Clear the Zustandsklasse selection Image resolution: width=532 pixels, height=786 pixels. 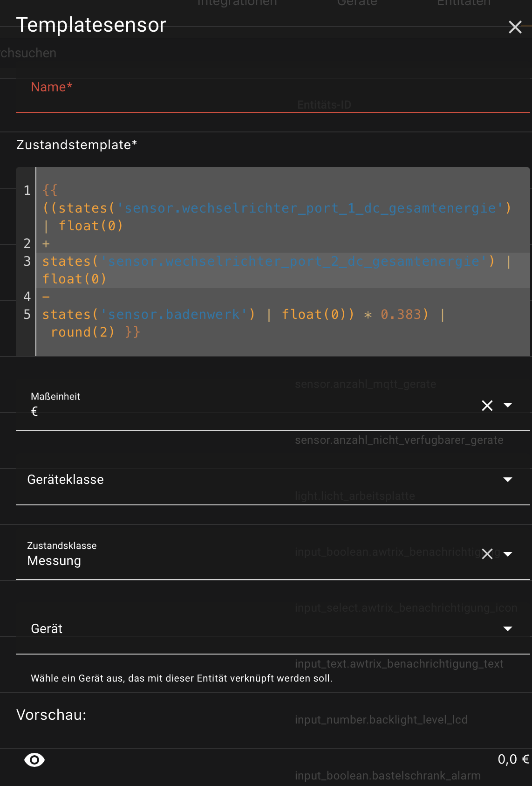point(487,554)
